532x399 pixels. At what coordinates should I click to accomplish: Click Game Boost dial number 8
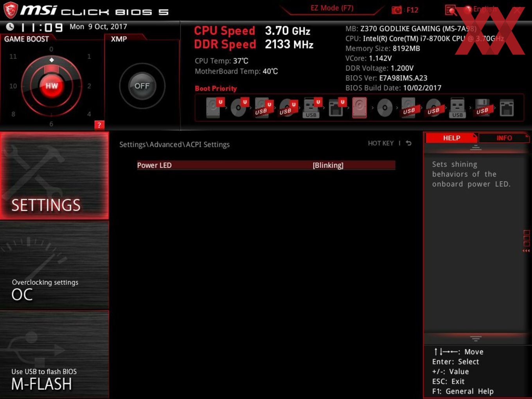[x=13, y=114]
